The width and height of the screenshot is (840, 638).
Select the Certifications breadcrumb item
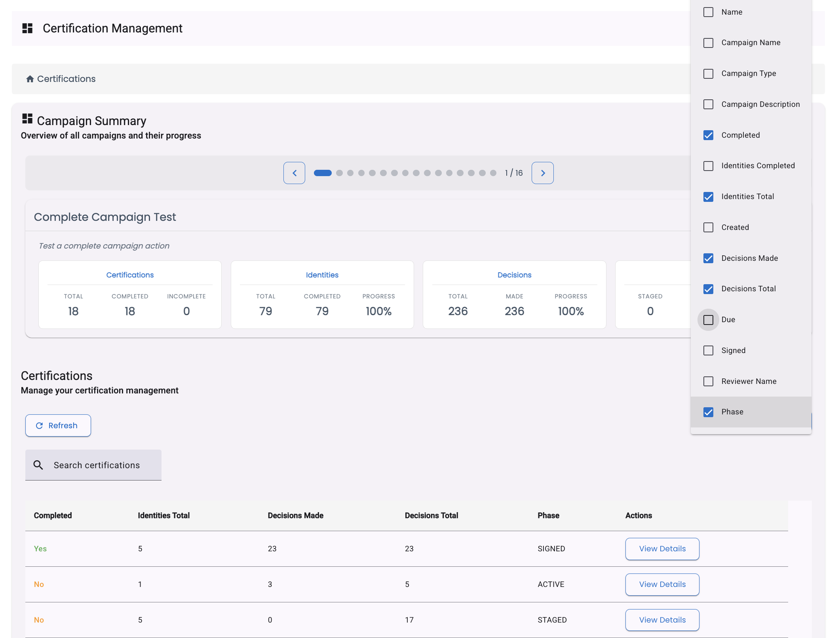tap(66, 78)
